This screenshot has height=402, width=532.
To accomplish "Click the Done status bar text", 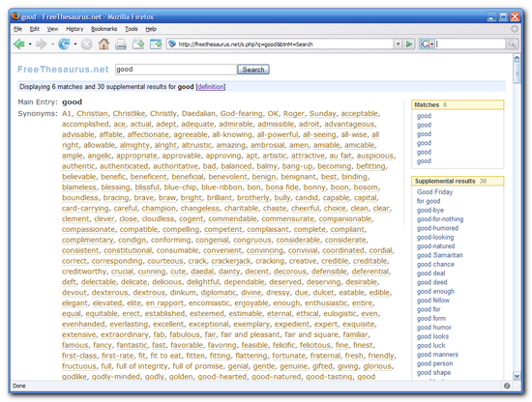I will [19, 386].
